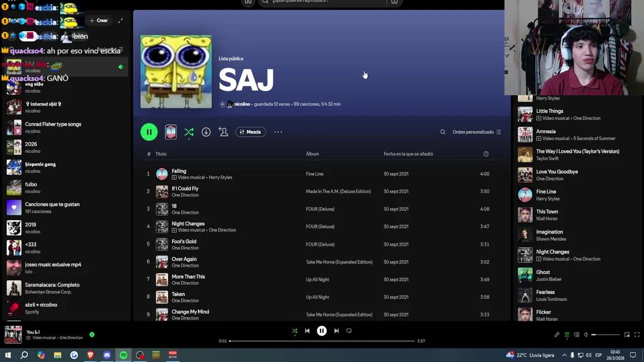This screenshot has height=362, width=644.
Task: Open the Fine Line album link
Action: (x=314, y=174)
